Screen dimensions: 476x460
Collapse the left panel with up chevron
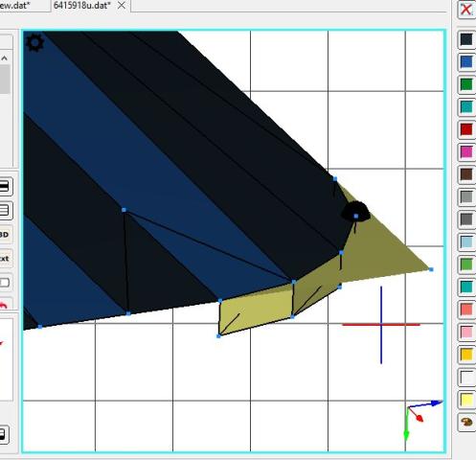(x=5, y=58)
